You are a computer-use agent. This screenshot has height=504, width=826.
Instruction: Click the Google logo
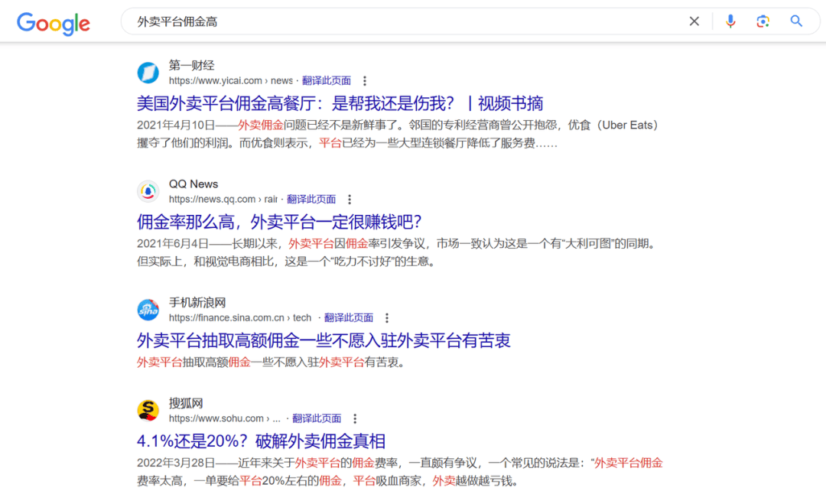(x=54, y=22)
